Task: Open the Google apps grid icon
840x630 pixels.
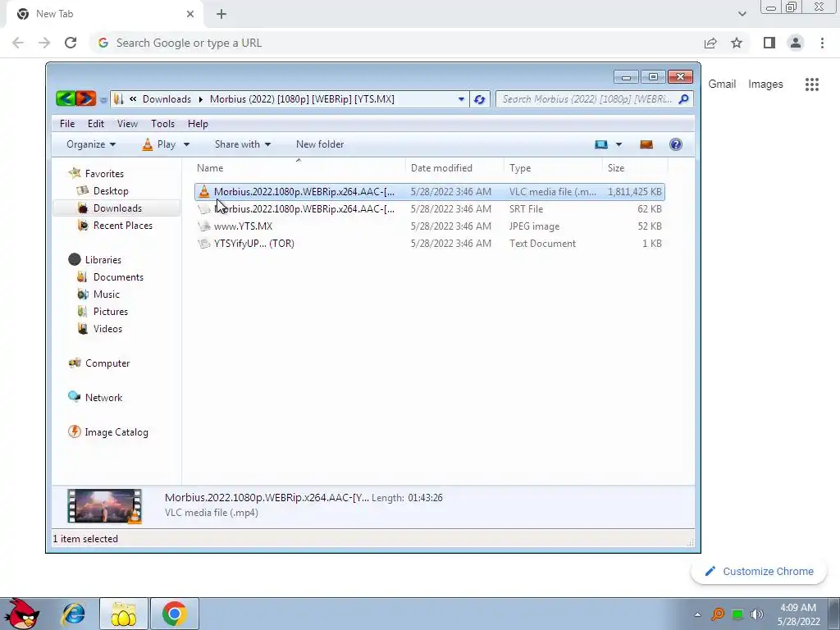Action: click(812, 84)
